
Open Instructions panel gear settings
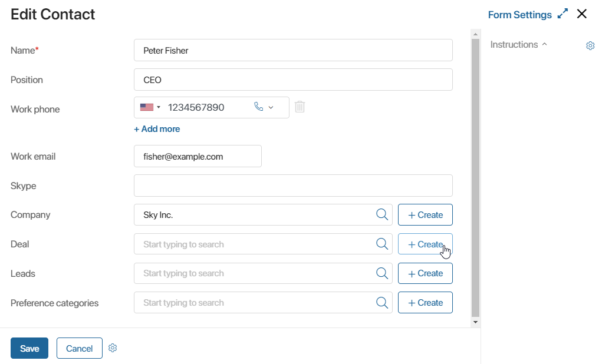pos(590,45)
